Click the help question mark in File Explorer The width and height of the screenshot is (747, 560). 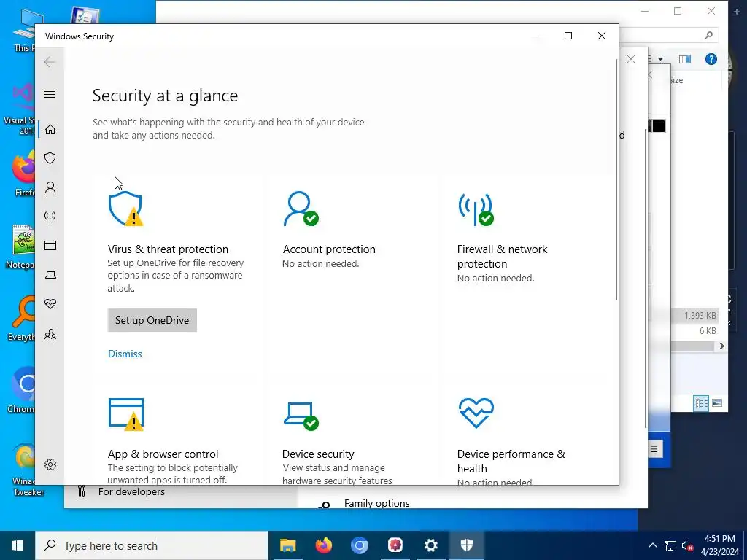(x=711, y=59)
